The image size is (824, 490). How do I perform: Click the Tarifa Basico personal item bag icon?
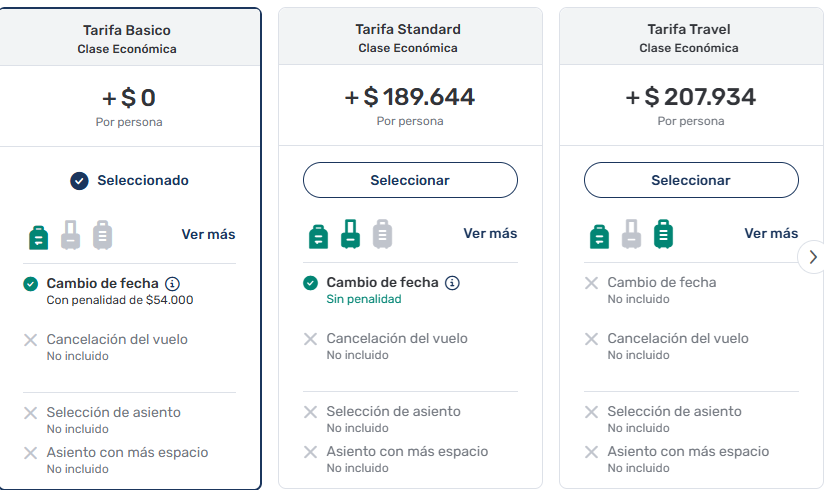click(x=38, y=235)
